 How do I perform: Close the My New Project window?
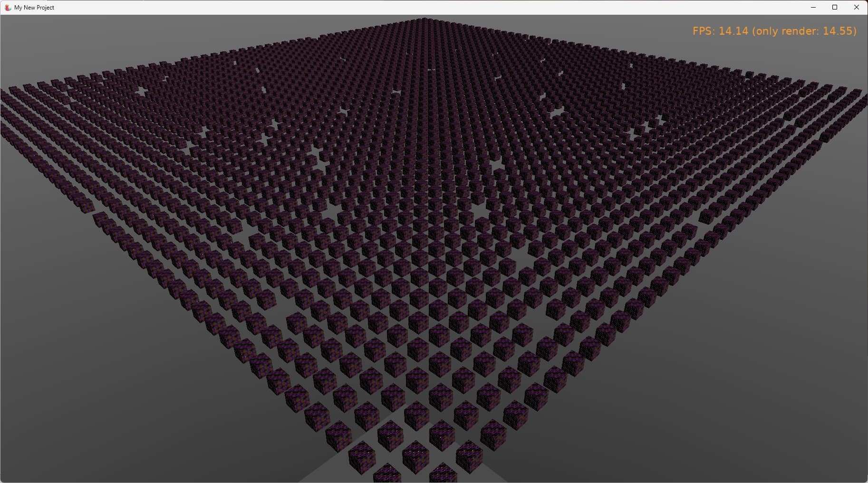tap(856, 8)
